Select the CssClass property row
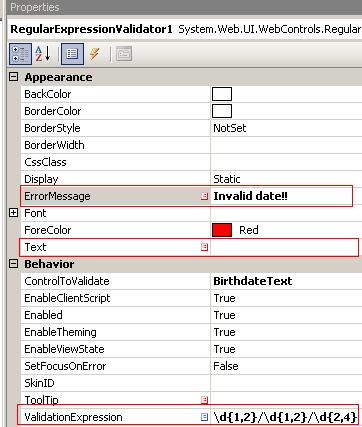362x427 pixels. coord(191,162)
